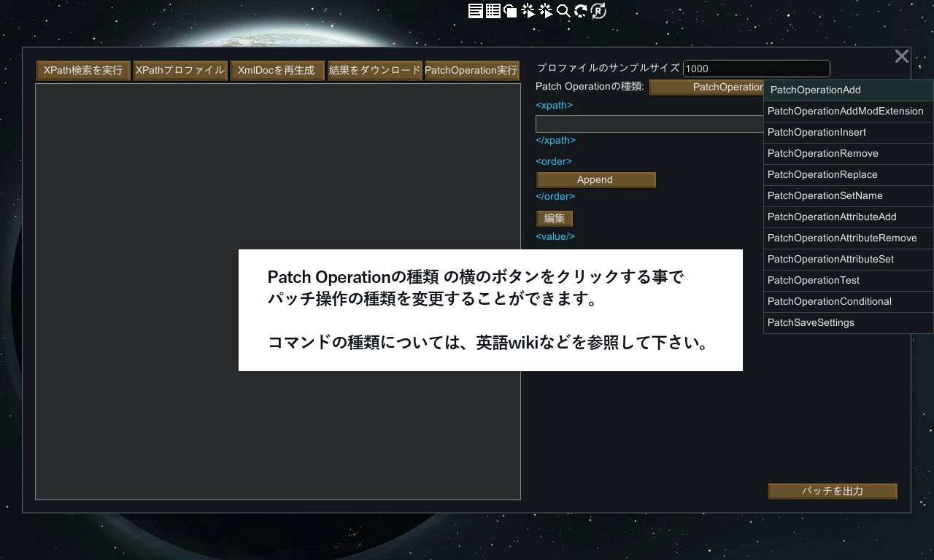
Task: Click inside the dark results panel on the left
Action: point(278,292)
